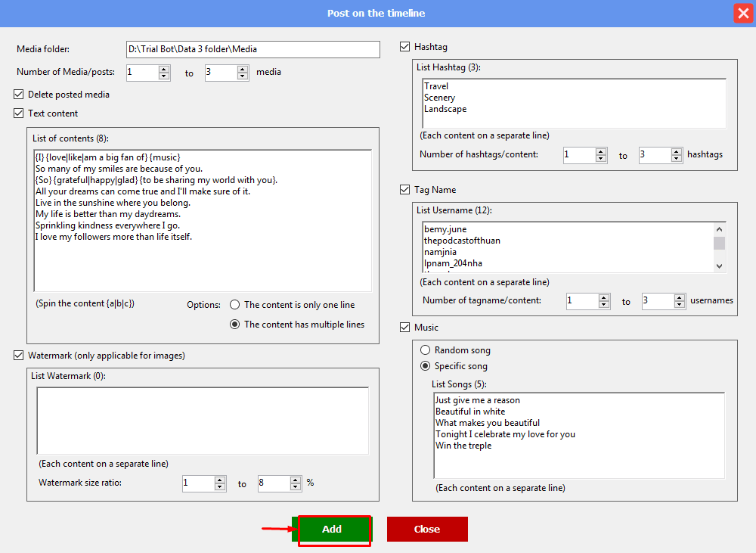Decrease maximum media per post value
Viewport: 756px width, 553px height.
point(243,76)
